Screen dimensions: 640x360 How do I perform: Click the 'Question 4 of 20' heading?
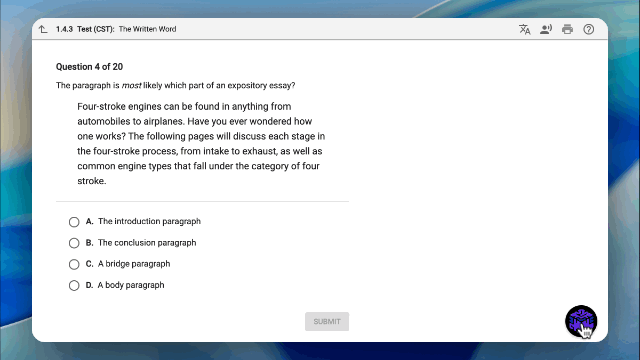(89, 67)
